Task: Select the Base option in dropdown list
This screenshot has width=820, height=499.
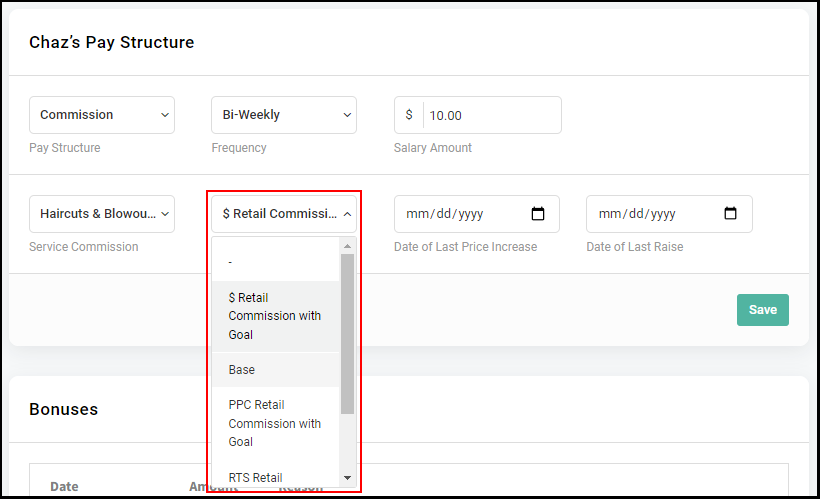Action: click(276, 370)
